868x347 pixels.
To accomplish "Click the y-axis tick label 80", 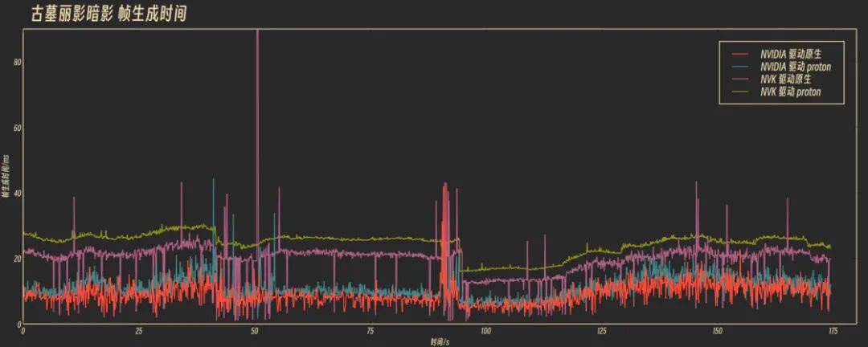I will pos(17,62).
